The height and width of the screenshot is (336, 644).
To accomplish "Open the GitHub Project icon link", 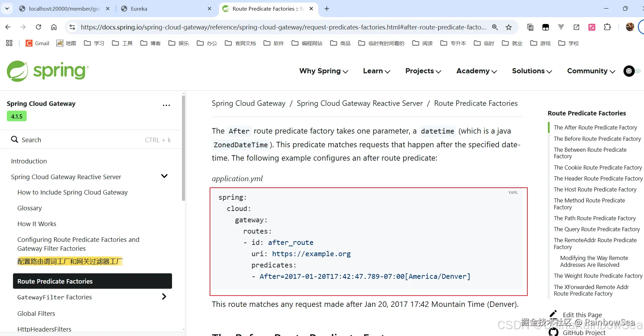I will [553, 332].
